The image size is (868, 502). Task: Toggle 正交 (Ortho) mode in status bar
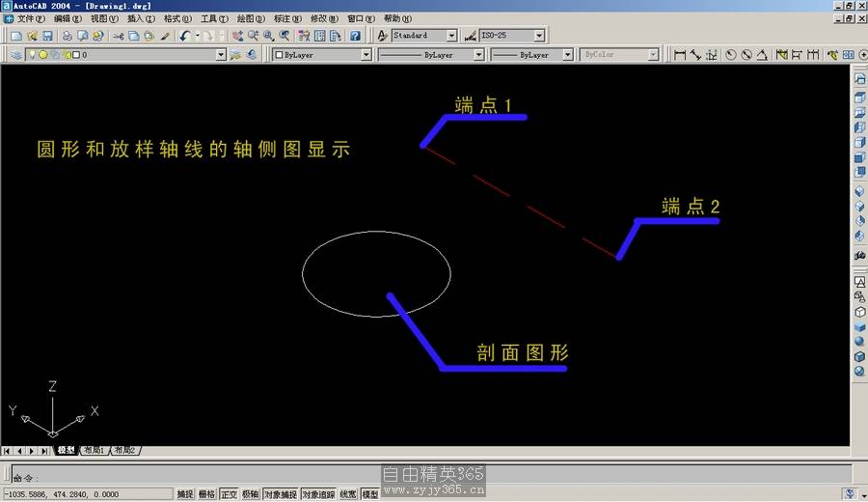click(229, 494)
